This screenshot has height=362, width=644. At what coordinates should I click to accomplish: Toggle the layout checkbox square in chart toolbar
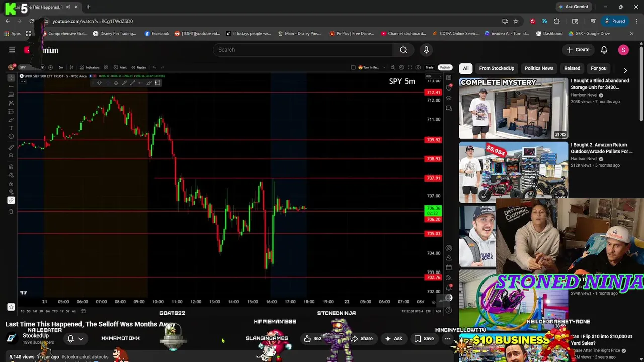353,67
